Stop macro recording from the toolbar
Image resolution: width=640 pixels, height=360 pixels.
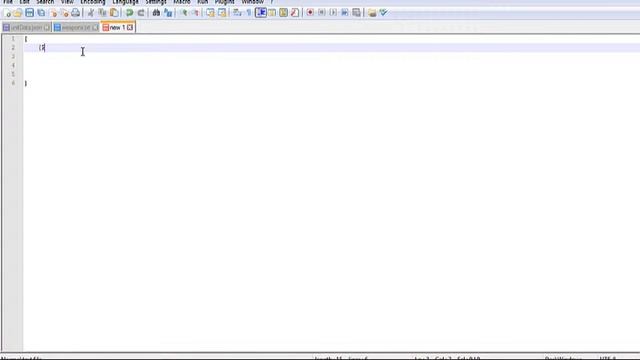pyautogui.click(x=322, y=13)
